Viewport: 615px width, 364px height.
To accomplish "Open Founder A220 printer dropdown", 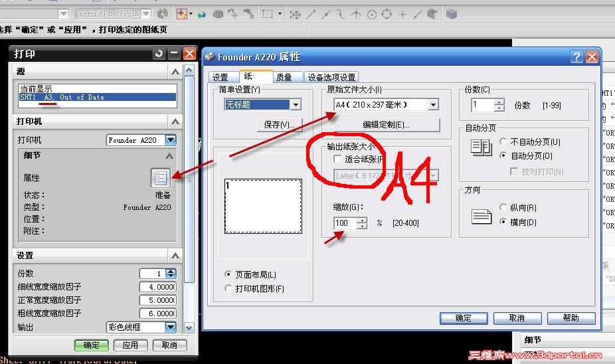I will pyautogui.click(x=171, y=140).
